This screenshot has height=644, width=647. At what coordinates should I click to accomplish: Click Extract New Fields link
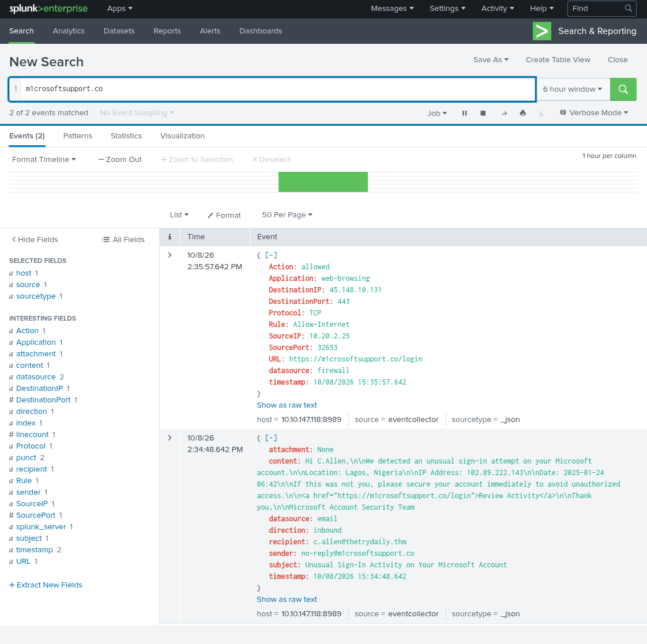(x=46, y=585)
